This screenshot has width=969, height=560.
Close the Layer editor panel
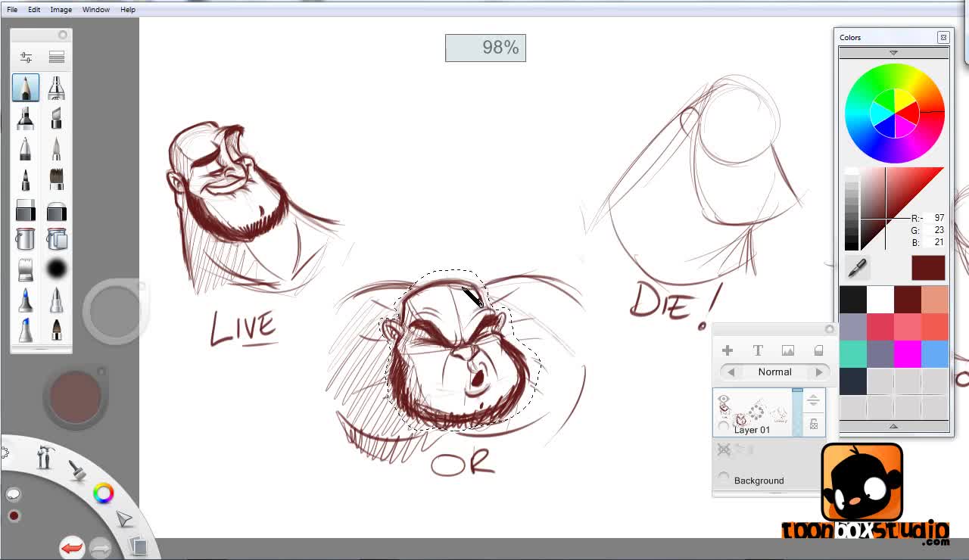(829, 328)
